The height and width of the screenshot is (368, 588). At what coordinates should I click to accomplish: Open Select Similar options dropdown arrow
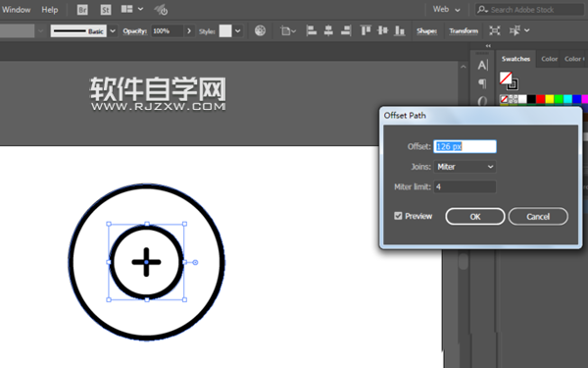(527, 30)
